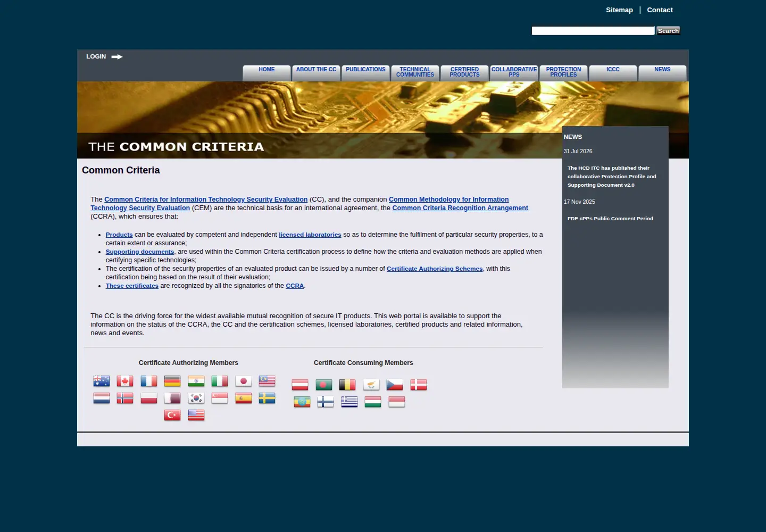Open the Certificate Authorizing Schemes link
Screen dimensions: 766x532
point(435,269)
